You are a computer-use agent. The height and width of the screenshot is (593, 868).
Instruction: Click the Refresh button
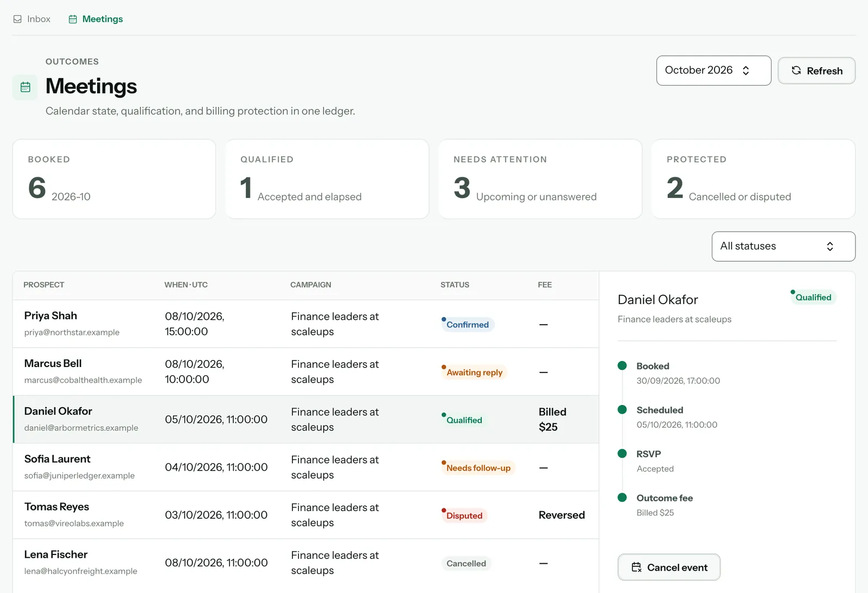click(x=816, y=70)
